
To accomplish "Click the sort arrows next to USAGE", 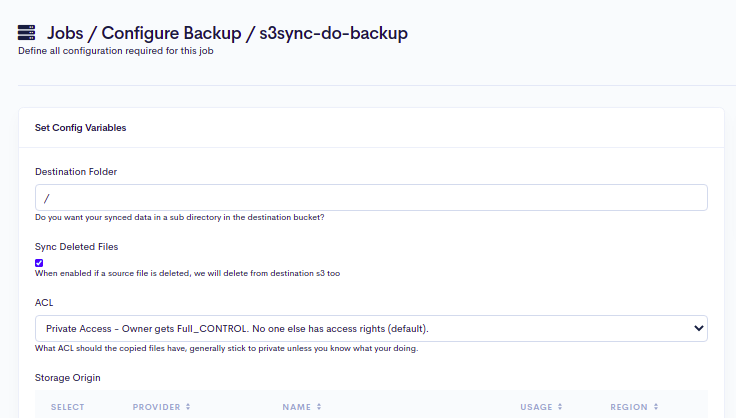I will point(560,407).
